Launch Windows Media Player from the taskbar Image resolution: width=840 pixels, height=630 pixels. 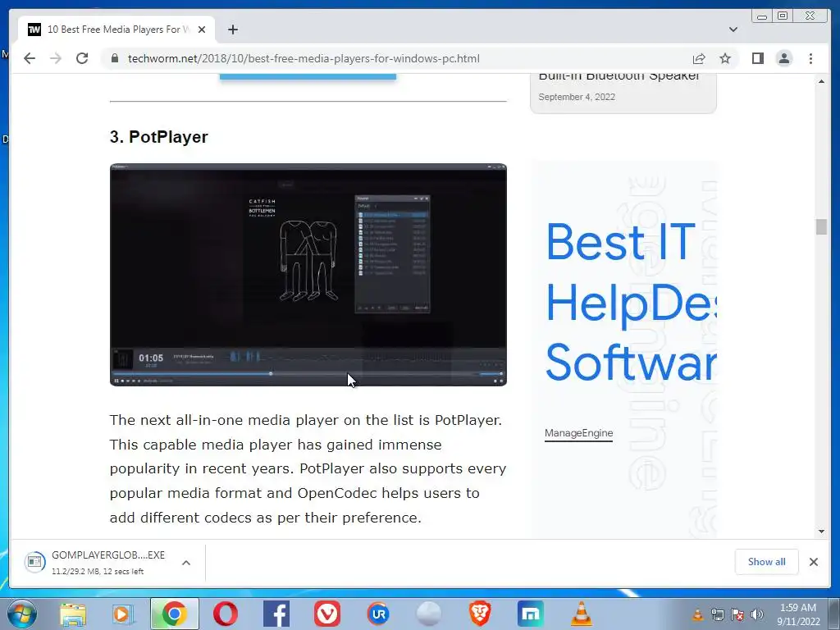[x=123, y=614]
